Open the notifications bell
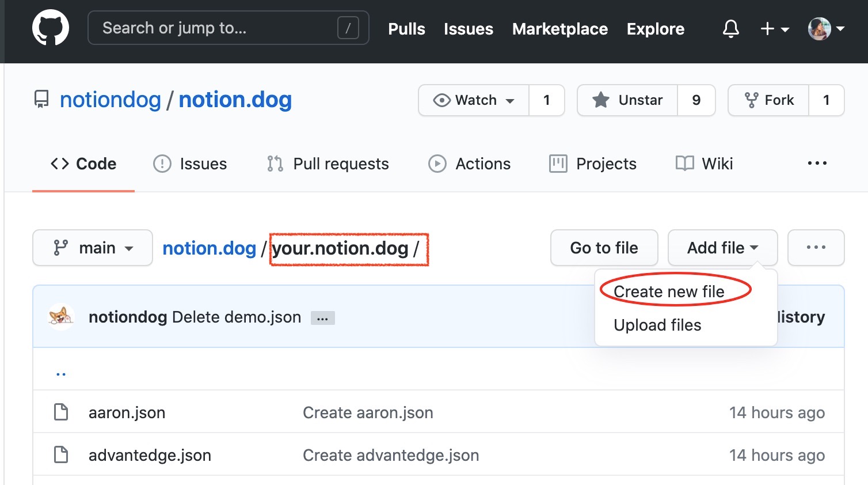Screen dimensions: 868x485 [730, 28]
